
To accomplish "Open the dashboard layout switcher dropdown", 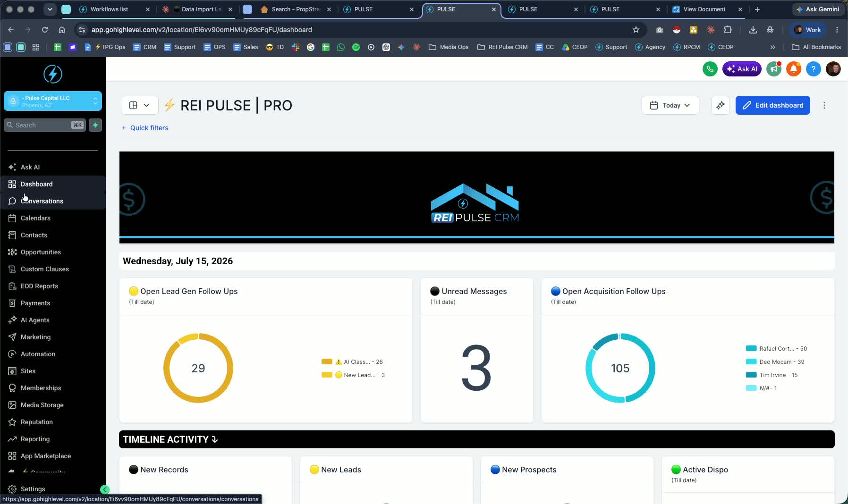I will click(x=139, y=105).
